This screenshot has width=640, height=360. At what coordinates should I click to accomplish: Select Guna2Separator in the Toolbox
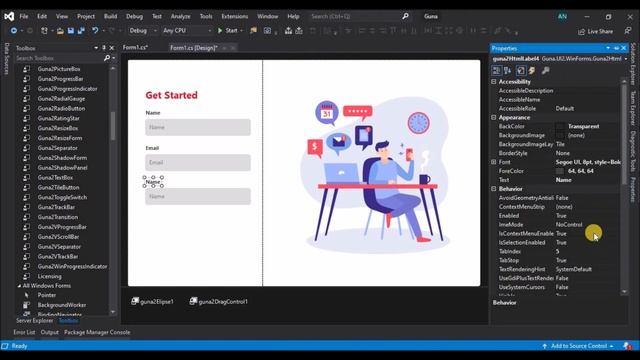pyautogui.click(x=58, y=148)
